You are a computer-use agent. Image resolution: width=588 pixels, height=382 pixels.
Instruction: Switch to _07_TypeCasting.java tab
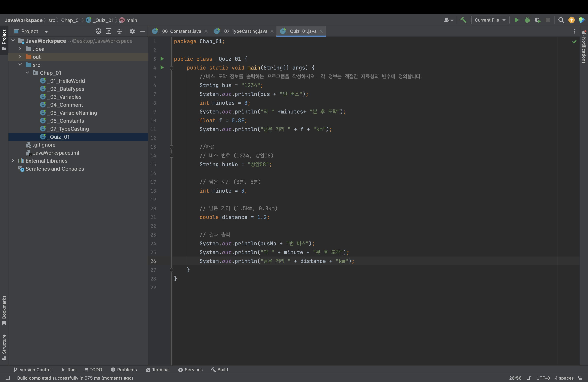[244, 31]
